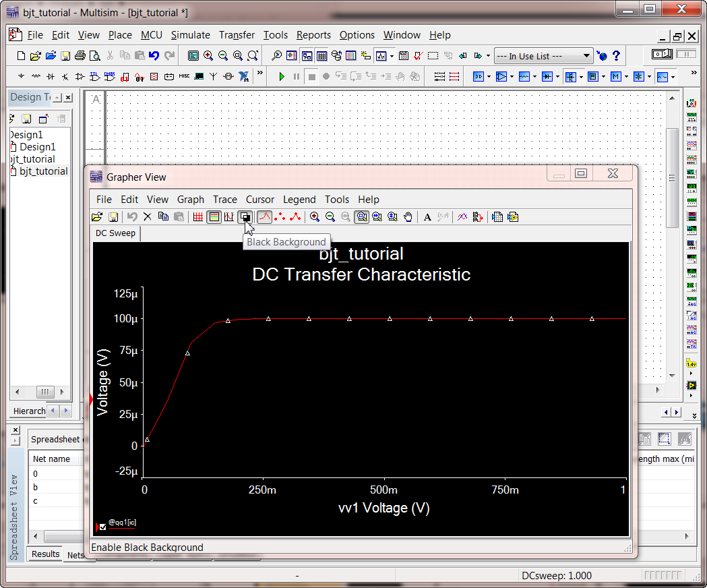Open the Simulate menu
The height and width of the screenshot is (588, 707).
tap(190, 35)
